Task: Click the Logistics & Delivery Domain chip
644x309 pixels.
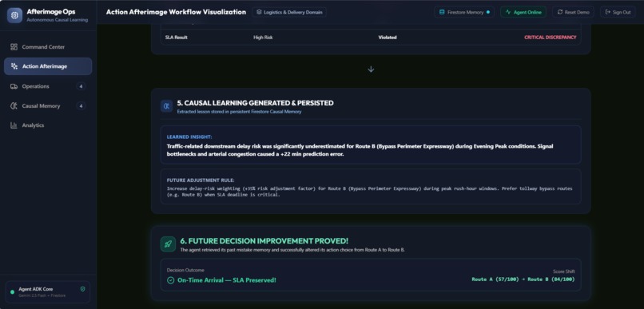Action: (x=289, y=12)
